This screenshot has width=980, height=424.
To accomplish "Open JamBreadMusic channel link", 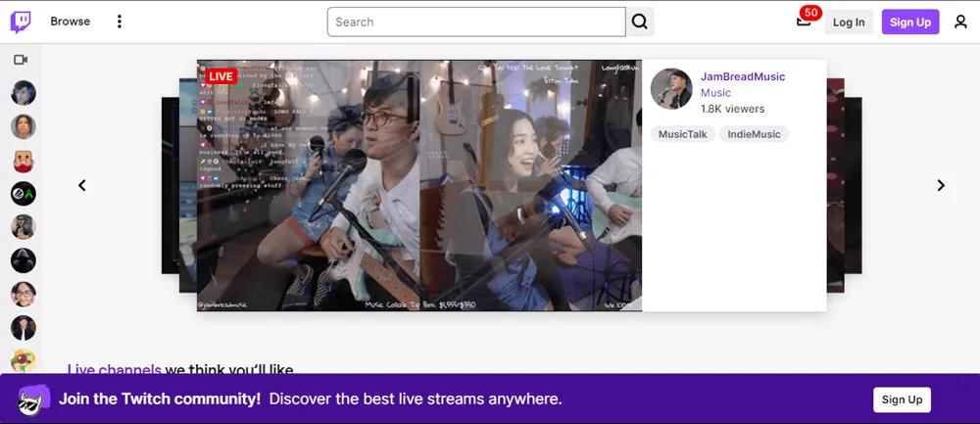I will click(742, 76).
